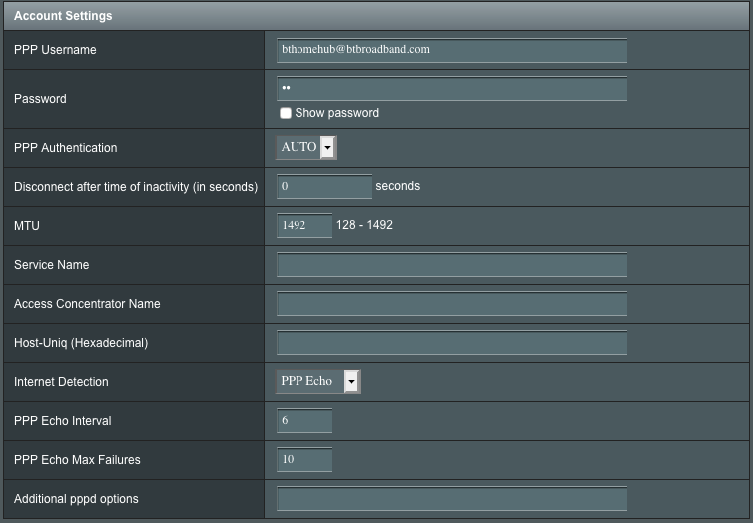Click the 'PPP Authentication' row label
Image resolution: width=753 pixels, height=523 pixels.
pyautogui.click(x=65, y=148)
